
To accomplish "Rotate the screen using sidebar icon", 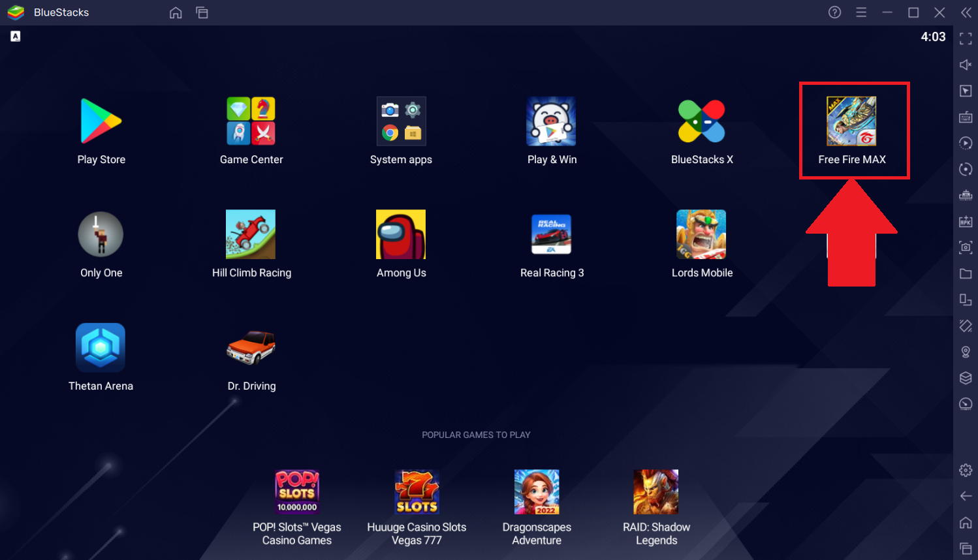I will [966, 169].
